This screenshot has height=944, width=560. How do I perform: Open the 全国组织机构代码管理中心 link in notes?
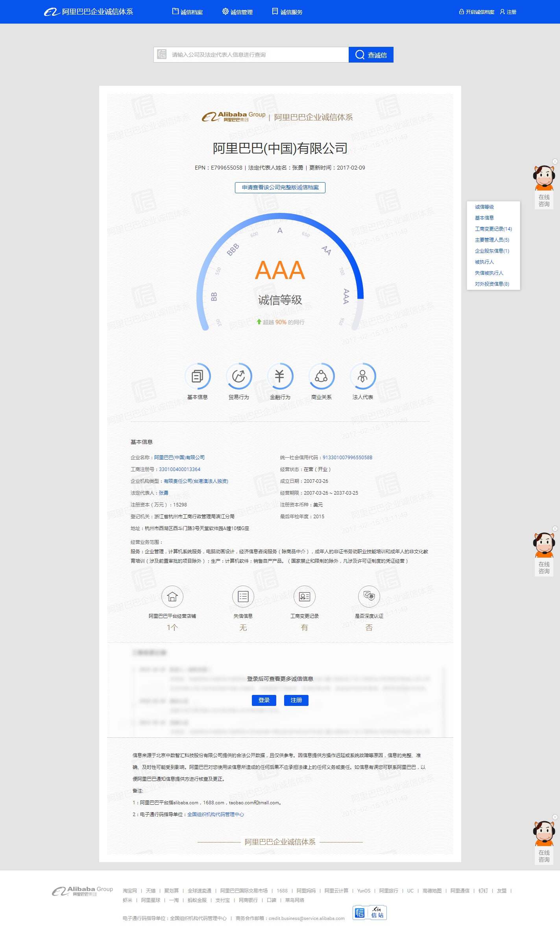(x=215, y=814)
